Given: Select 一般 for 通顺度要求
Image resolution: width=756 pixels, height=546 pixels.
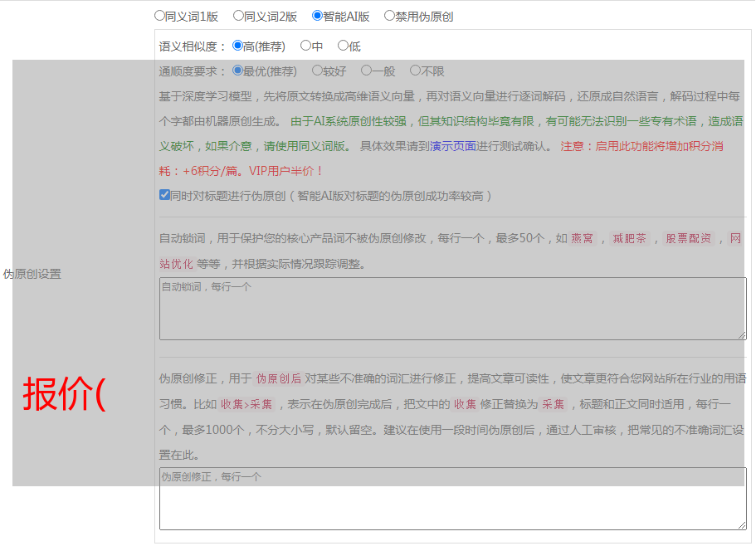Looking at the screenshot, I should click(367, 71).
